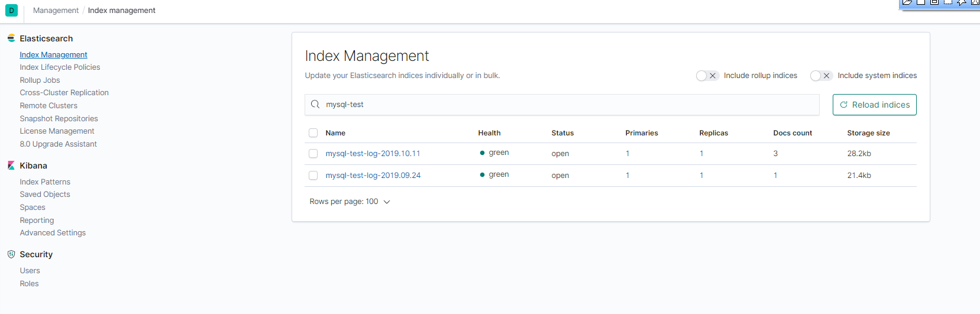
Task: Click the storage size value 21.4kb
Action: pos(859,176)
